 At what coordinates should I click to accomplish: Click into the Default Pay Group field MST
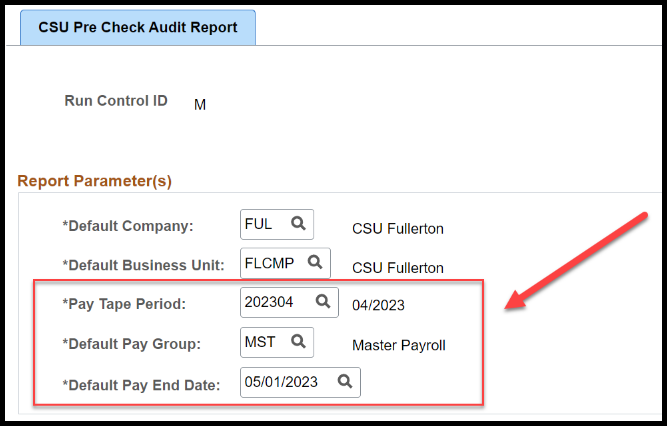click(277, 342)
